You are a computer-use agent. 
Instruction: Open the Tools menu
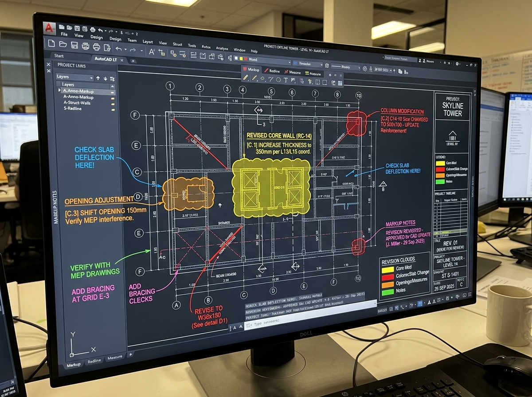point(192,46)
